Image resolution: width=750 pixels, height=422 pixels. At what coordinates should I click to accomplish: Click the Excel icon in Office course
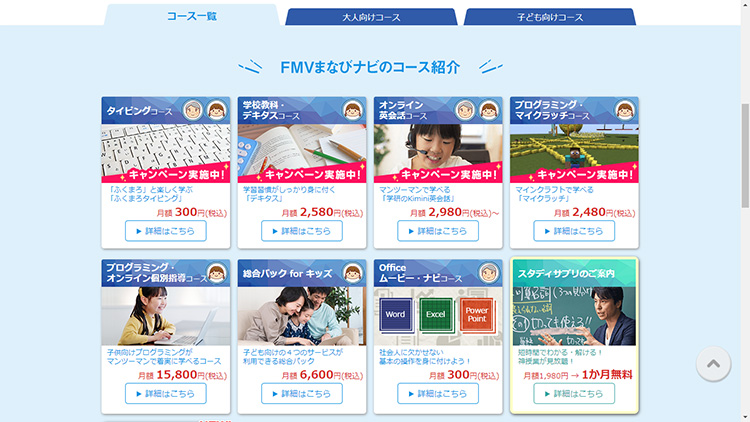click(x=436, y=314)
